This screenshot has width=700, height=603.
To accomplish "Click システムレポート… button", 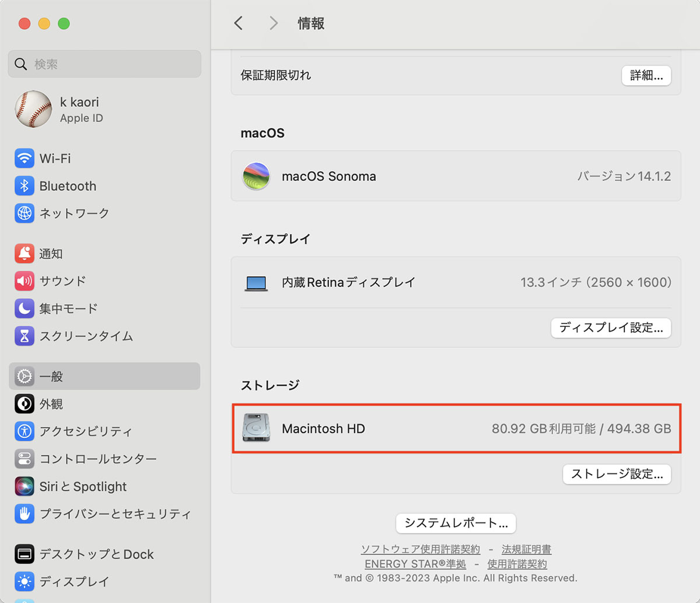I will pos(456,523).
